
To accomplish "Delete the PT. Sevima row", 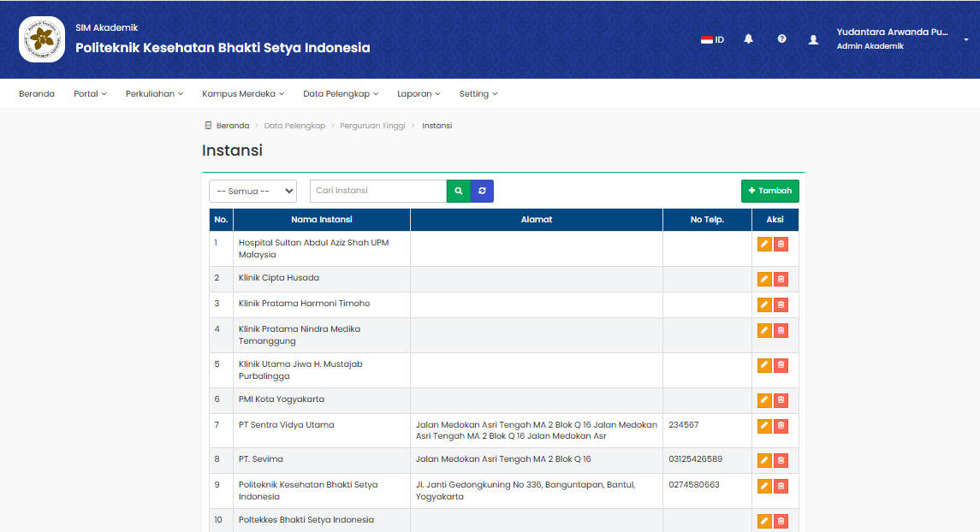I will tap(781, 461).
